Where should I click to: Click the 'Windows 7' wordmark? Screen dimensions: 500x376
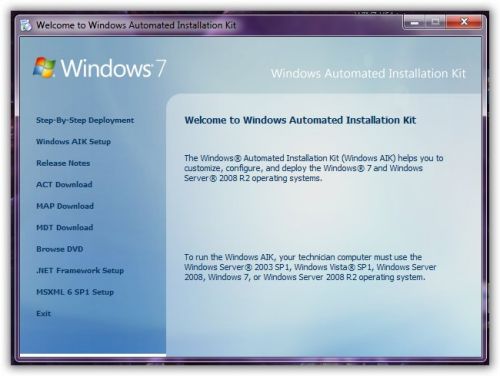(x=113, y=68)
